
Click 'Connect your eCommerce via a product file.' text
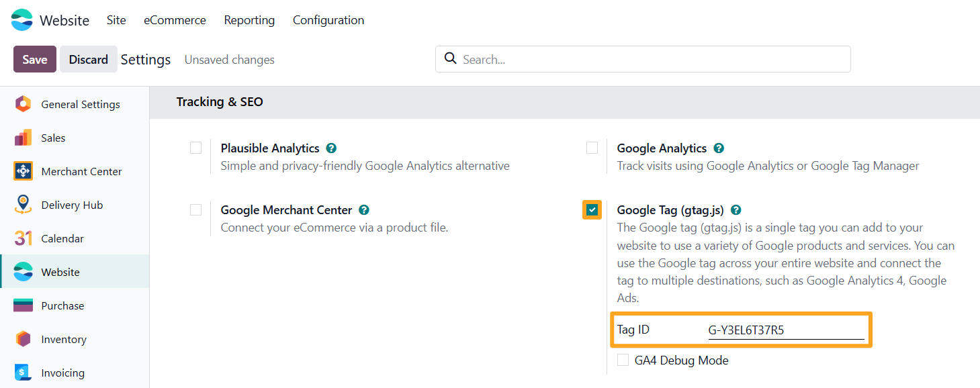(x=335, y=228)
